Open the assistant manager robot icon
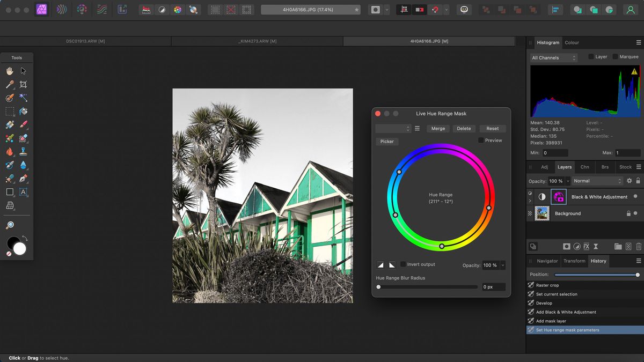Image resolution: width=644 pixels, height=362 pixels. [x=464, y=10]
